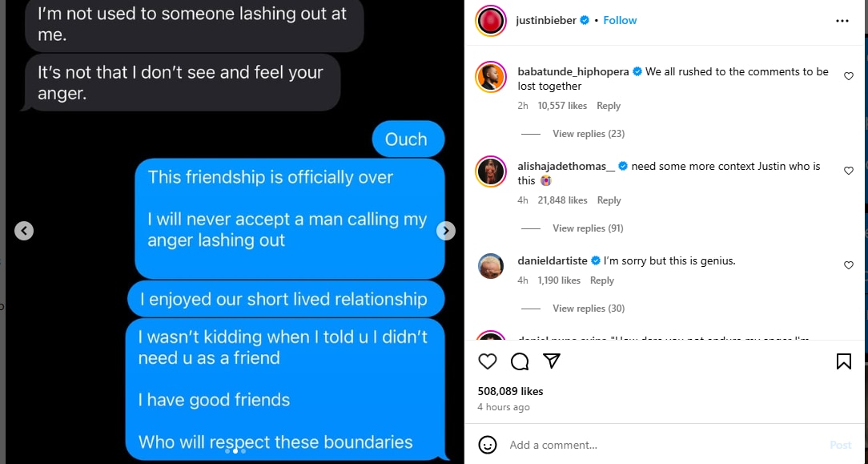868x464 pixels.
Task: Like alishajadethomas__ comment heart
Action: (x=848, y=171)
